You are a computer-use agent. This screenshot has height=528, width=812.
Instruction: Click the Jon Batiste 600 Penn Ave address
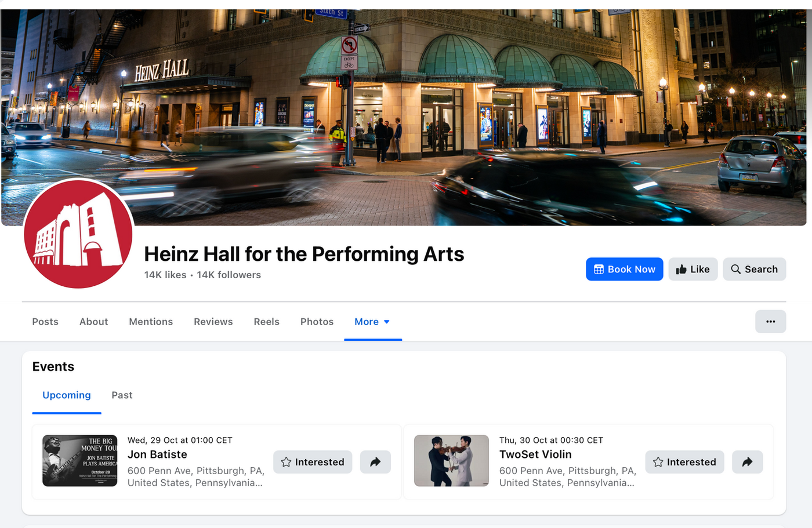[x=196, y=476]
